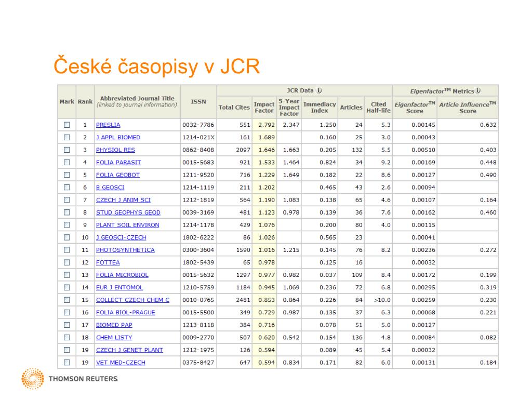Click the ISSN column header

198,101
